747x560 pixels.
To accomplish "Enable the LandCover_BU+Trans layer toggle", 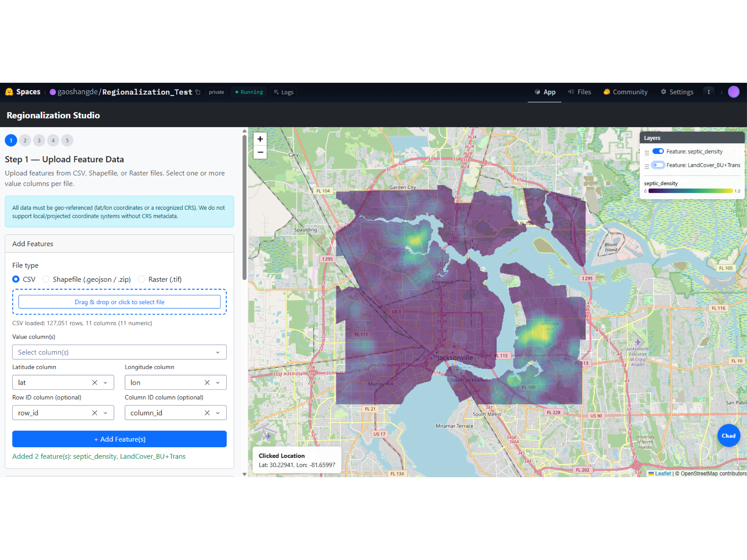I will tap(658, 165).
